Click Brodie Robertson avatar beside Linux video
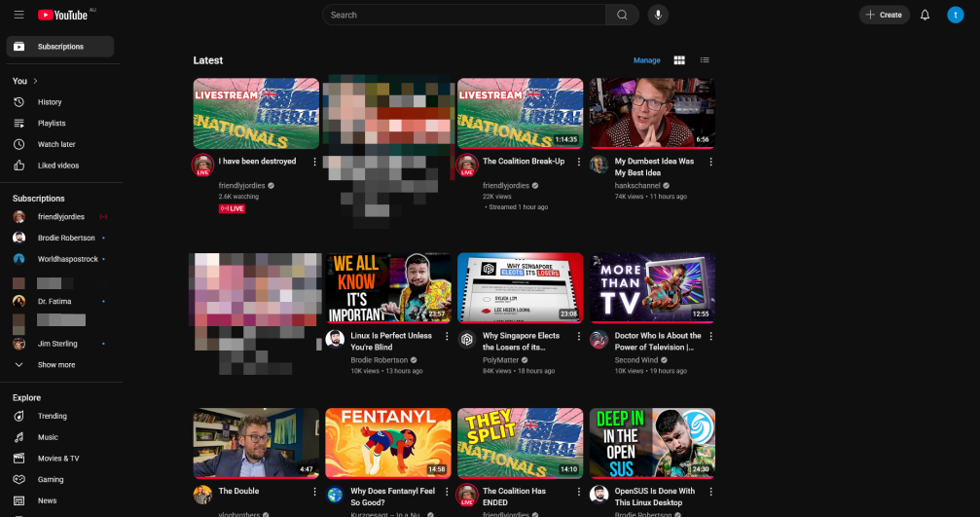The height and width of the screenshot is (517, 980). click(x=335, y=339)
